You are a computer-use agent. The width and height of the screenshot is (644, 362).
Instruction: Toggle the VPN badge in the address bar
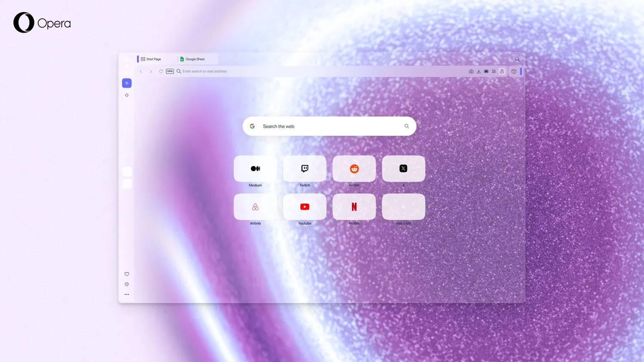pos(170,71)
